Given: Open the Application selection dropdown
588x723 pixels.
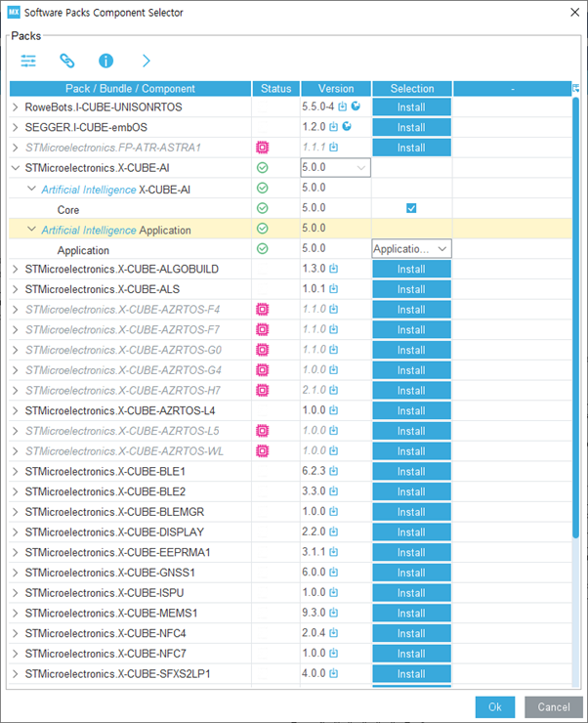Looking at the screenshot, I should [411, 249].
